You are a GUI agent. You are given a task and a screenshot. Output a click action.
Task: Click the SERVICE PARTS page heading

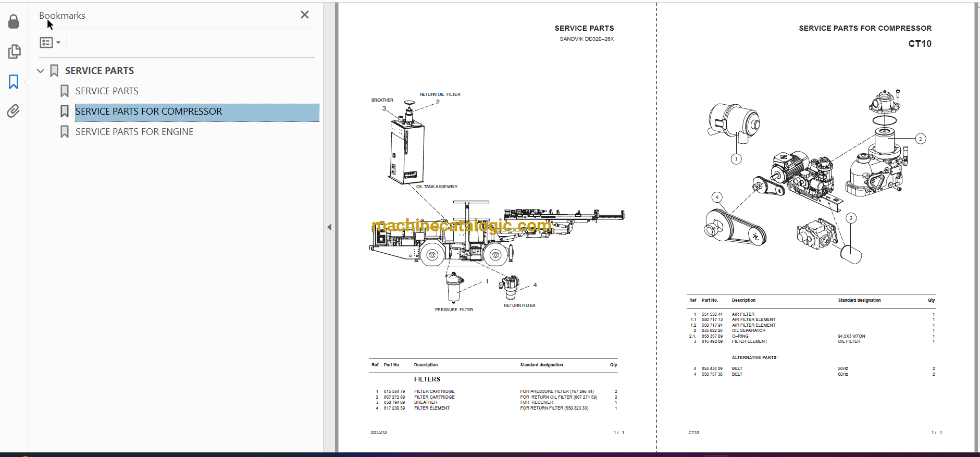coord(584,28)
